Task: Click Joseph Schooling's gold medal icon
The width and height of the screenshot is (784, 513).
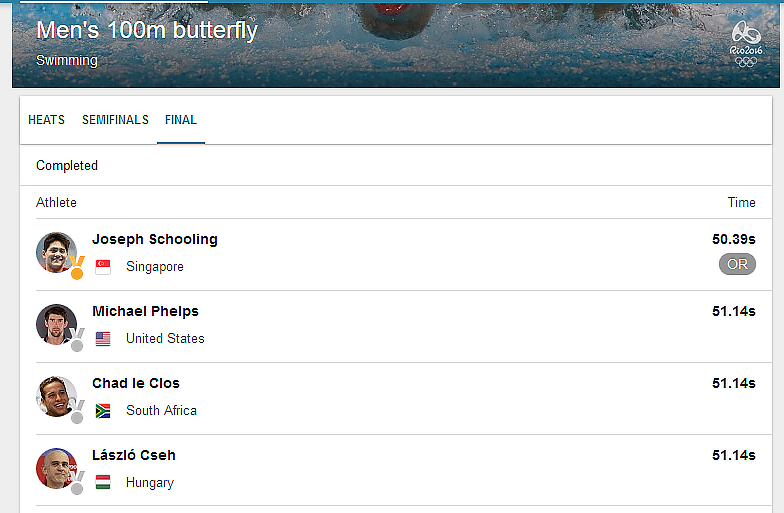Action: pyautogui.click(x=77, y=268)
